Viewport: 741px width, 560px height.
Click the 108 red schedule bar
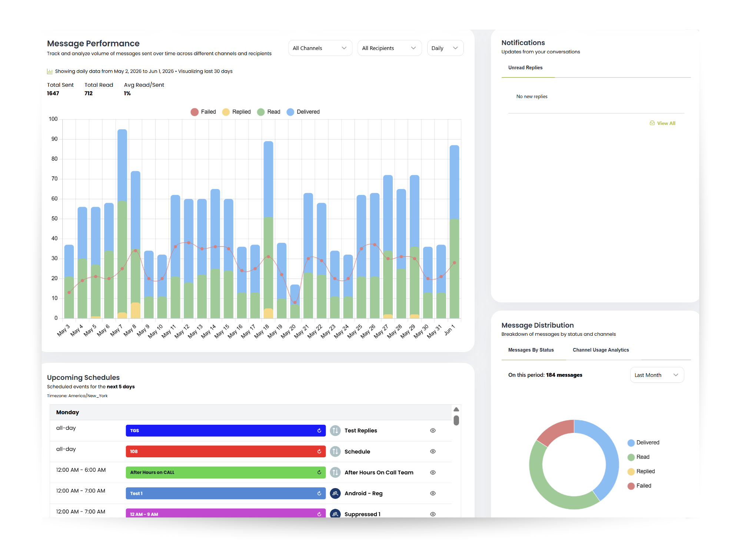[226, 451]
